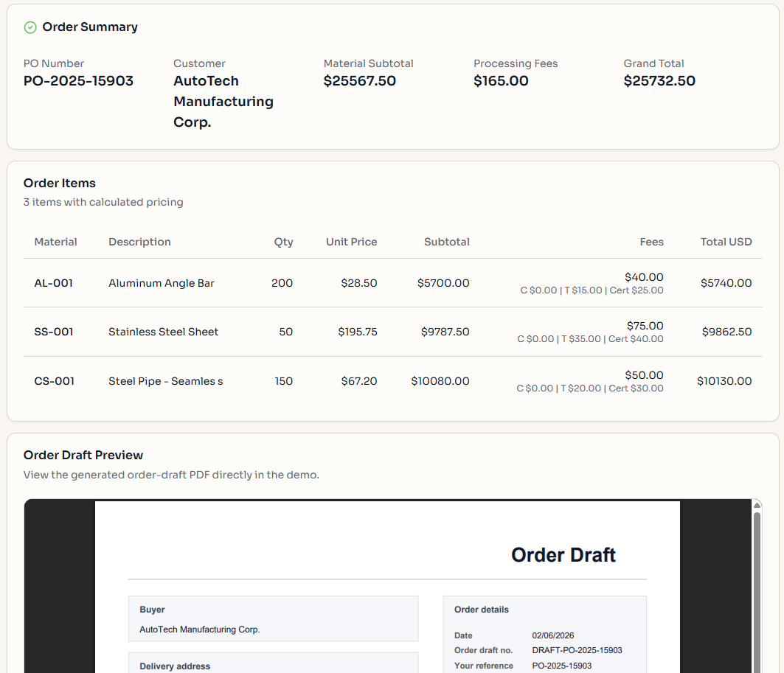
Task: Click quantity 50 in SS-001 row
Action: click(286, 332)
